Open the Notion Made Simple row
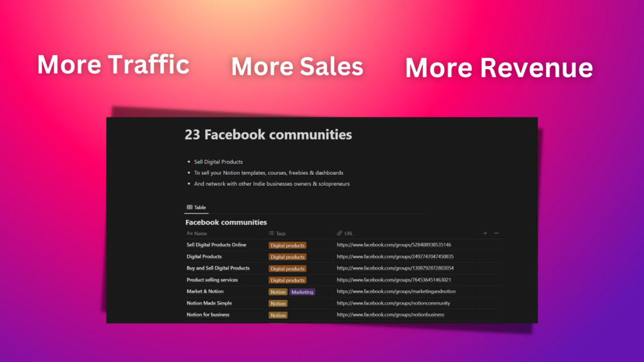This screenshot has width=644, height=362. click(209, 303)
